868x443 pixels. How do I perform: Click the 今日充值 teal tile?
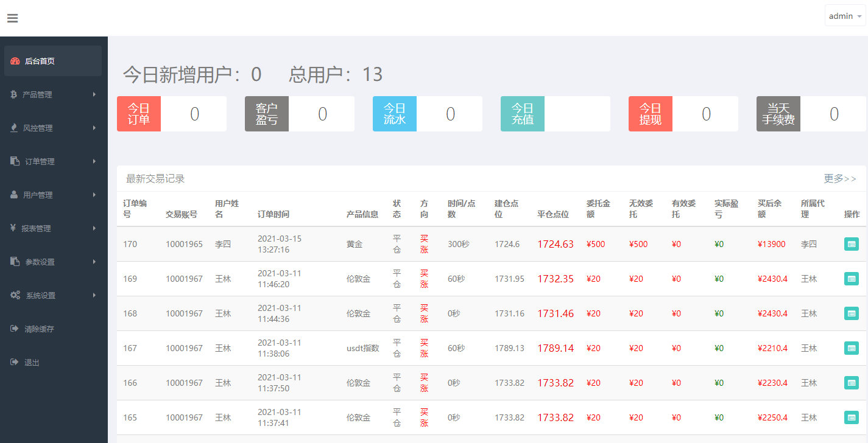tap(523, 114)
